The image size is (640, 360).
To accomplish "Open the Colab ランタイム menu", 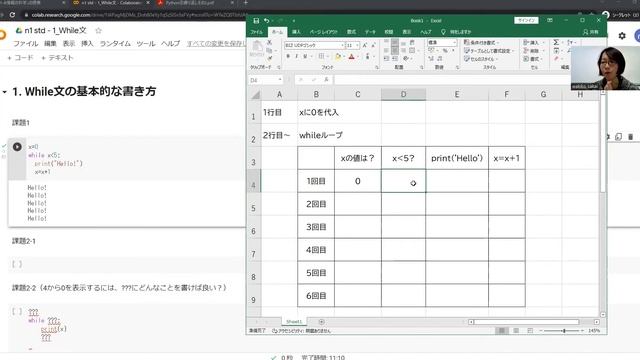I will pyautogui.click(x=115, y=43).
